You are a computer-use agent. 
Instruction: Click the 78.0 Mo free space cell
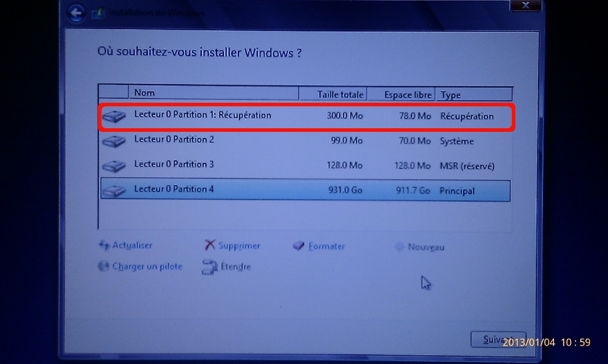[415, 116]
